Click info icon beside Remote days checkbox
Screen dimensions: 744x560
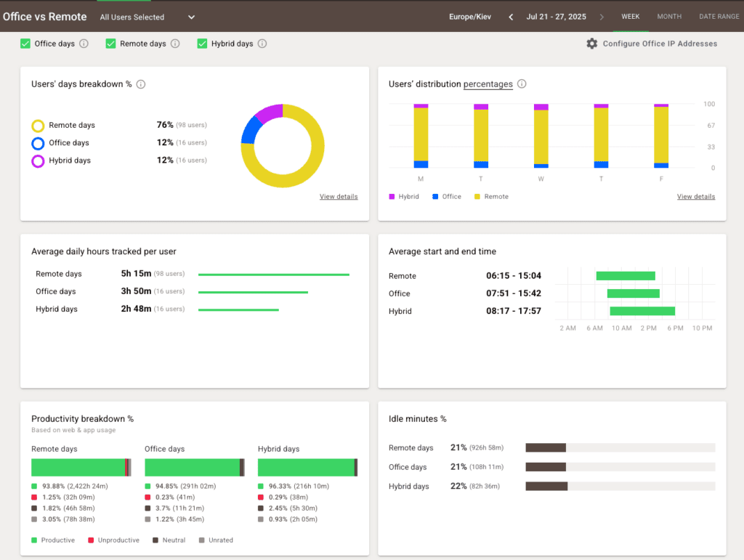point(175,44)
